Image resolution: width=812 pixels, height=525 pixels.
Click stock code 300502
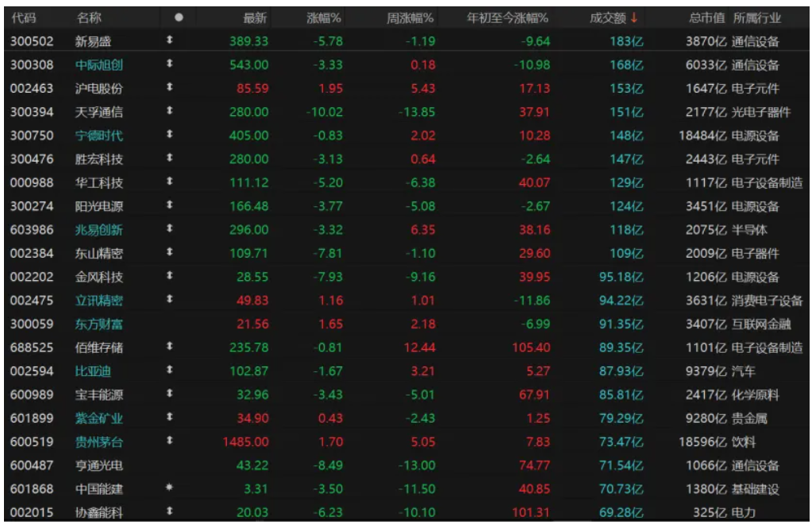coord(33,41)
